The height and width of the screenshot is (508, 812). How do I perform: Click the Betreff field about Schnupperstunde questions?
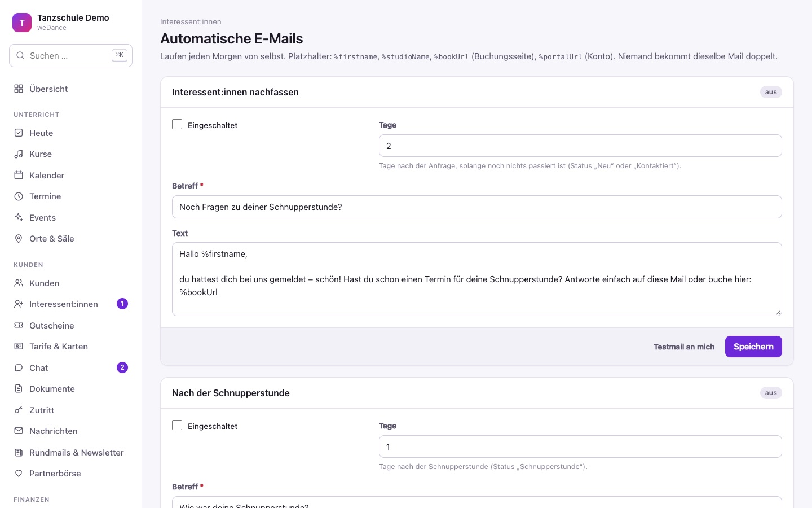point(477,207)
